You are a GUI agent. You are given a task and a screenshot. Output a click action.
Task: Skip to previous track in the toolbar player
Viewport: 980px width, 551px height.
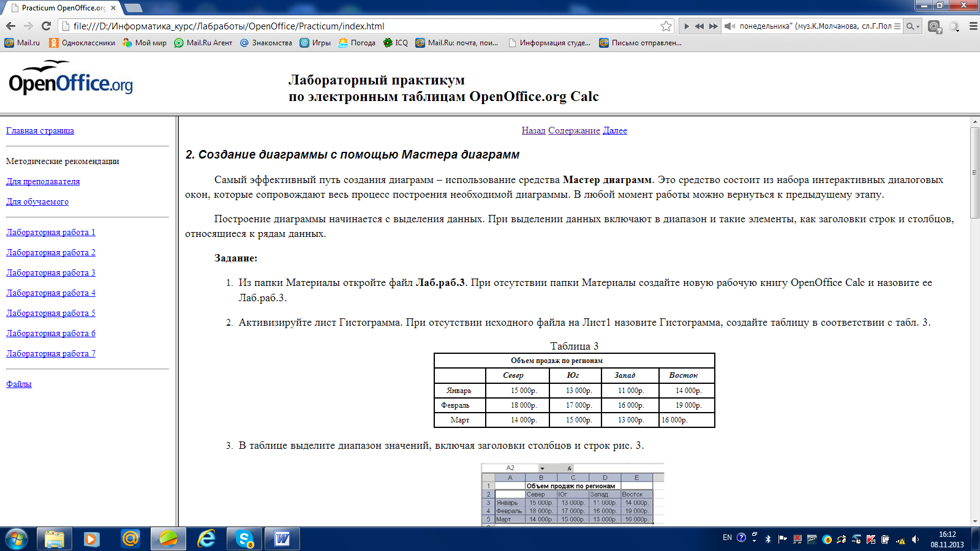pos(699,26)
